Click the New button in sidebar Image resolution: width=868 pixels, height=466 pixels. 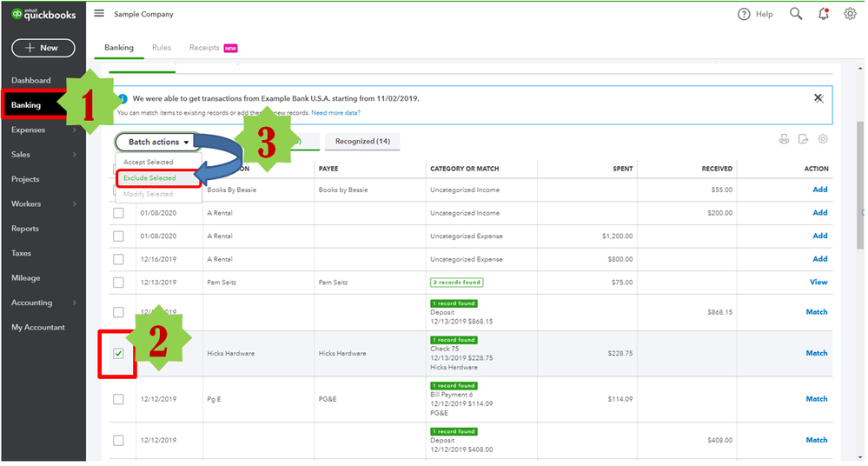pos(43,48)
